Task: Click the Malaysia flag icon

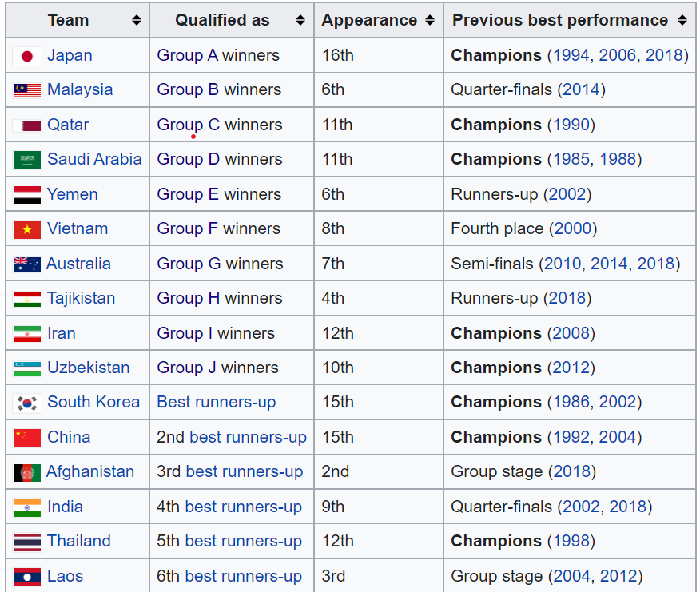Action: pyautogui.click(x=27, y=90)
